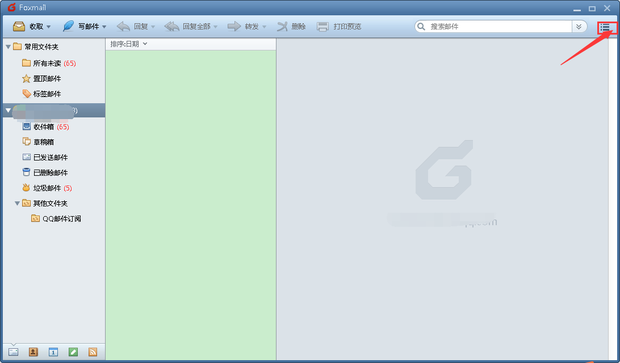
Task: Open calendar view icon in bottom bar
Action: (x=53, y=352)
